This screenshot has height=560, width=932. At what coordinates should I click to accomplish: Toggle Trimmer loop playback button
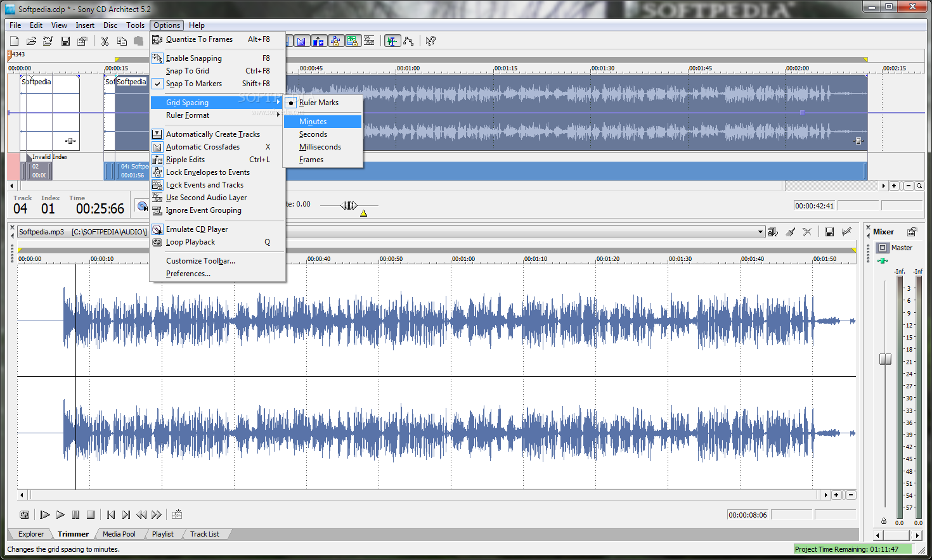(24, 514)
